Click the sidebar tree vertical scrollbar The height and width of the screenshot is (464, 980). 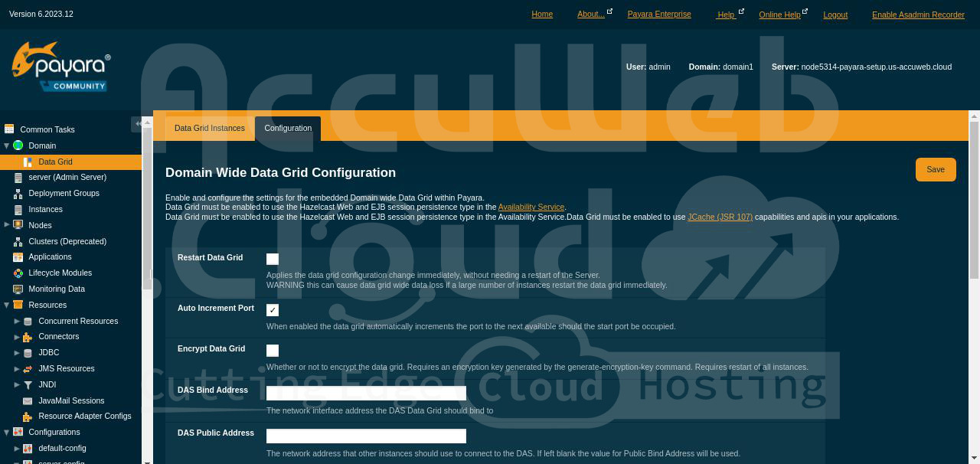[147, 207]
